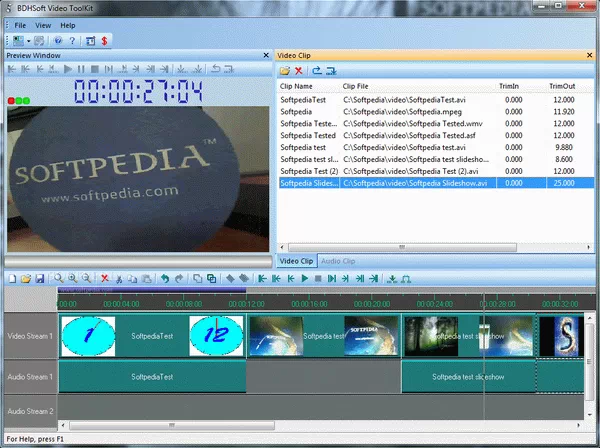Image resolution: width=600 pixels, height=448 pixels.
Task: Delete selection with the timeline red X
Action: (103, 278)
